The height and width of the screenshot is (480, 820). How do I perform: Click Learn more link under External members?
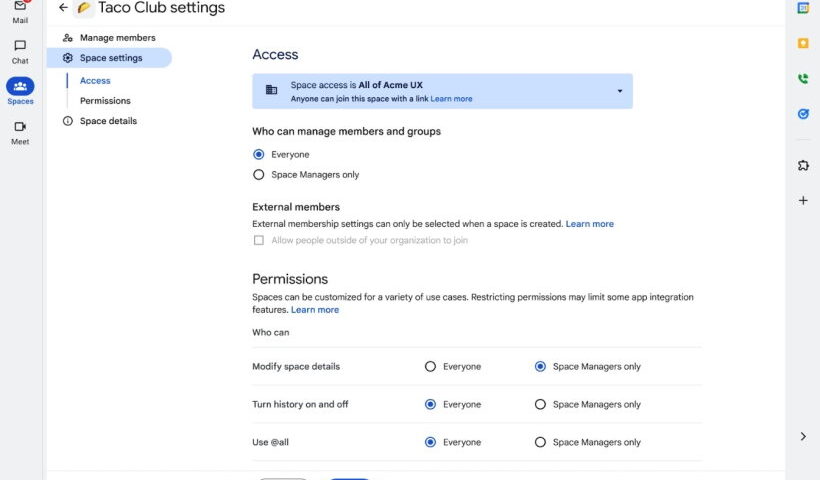[589, 224]
